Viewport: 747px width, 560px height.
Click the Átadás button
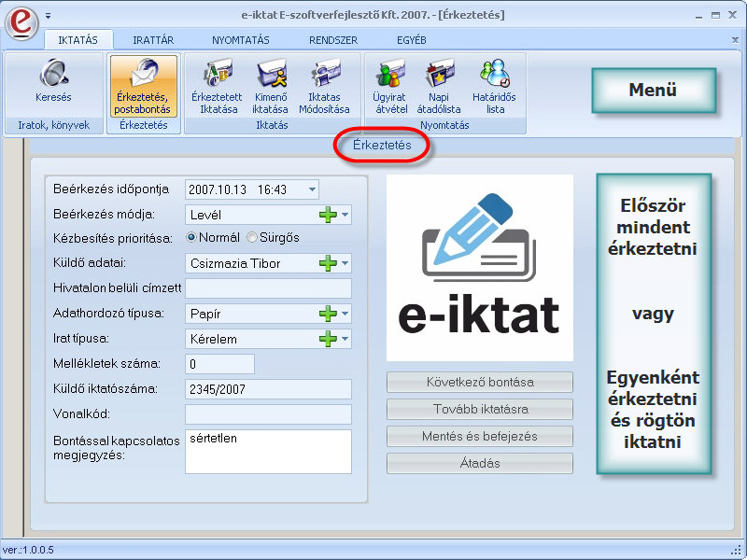tap(480, 463)
